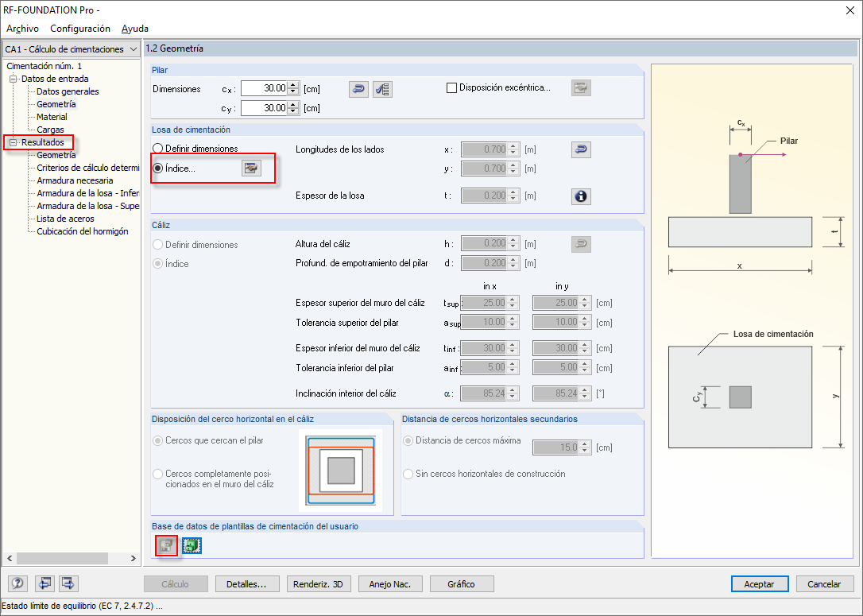
Task: Decrease cy dimension with spinner arrow
Action: (x=293, y=111)
